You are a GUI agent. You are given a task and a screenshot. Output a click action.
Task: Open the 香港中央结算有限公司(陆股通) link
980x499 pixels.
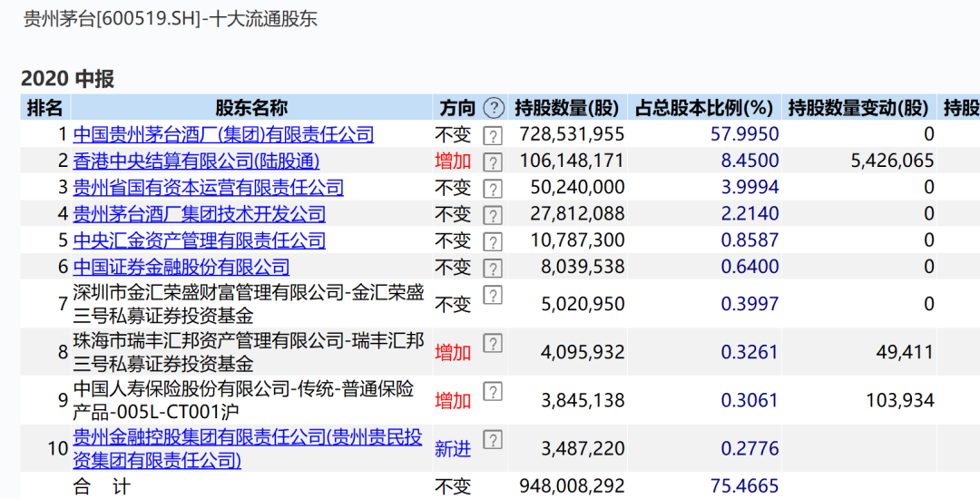click(196, 161)
